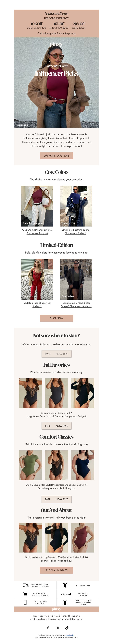Open the Facebook icon in footer

(x=47, y=628)
